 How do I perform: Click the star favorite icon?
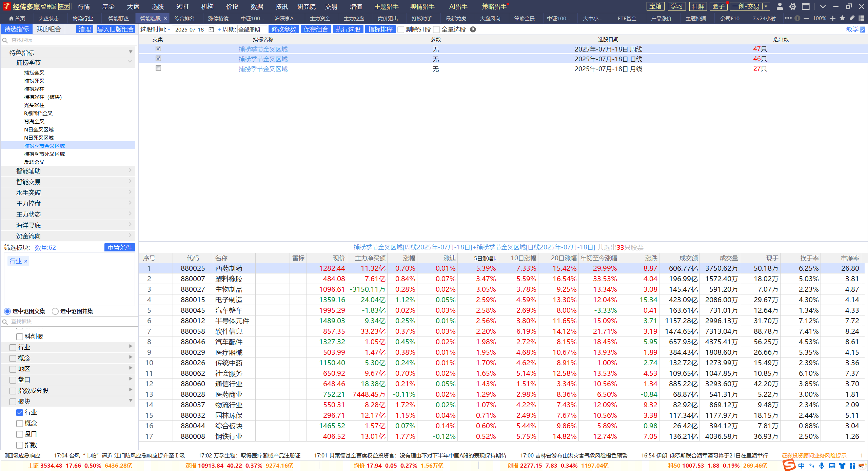coord(842,18)
